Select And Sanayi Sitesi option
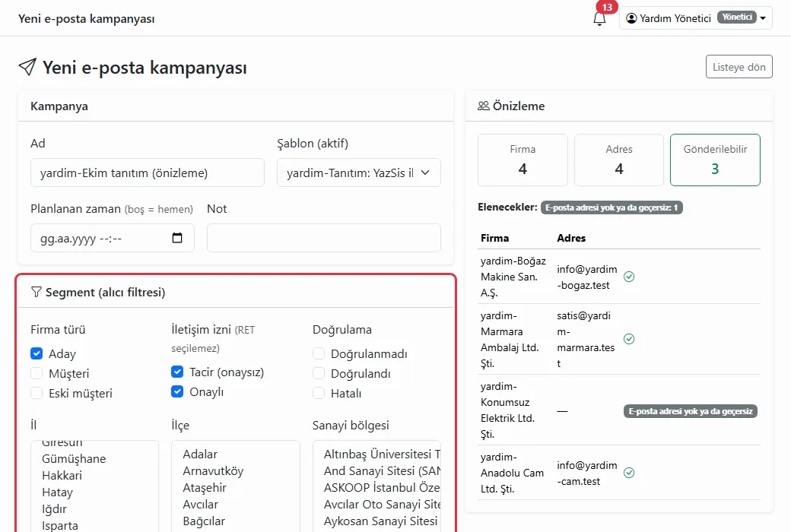 point(381,470)
